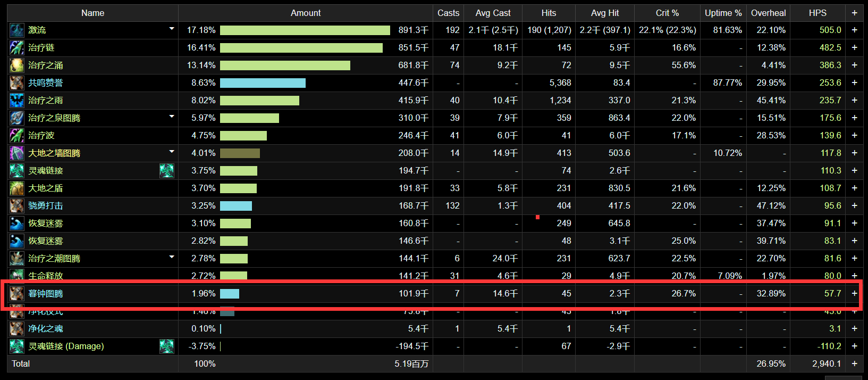
Task: Sort by the Hits column header
Action: (x=549, y=13)
